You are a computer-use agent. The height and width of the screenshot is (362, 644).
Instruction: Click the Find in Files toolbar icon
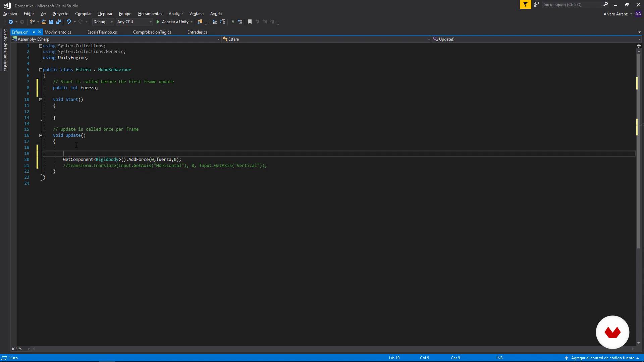click(200, 22)
